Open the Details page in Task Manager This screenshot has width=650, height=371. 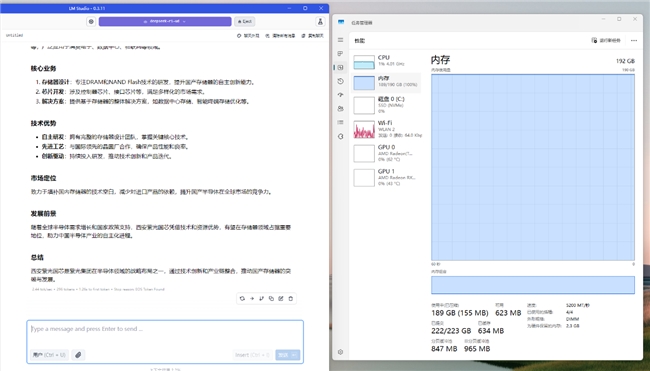340,122
